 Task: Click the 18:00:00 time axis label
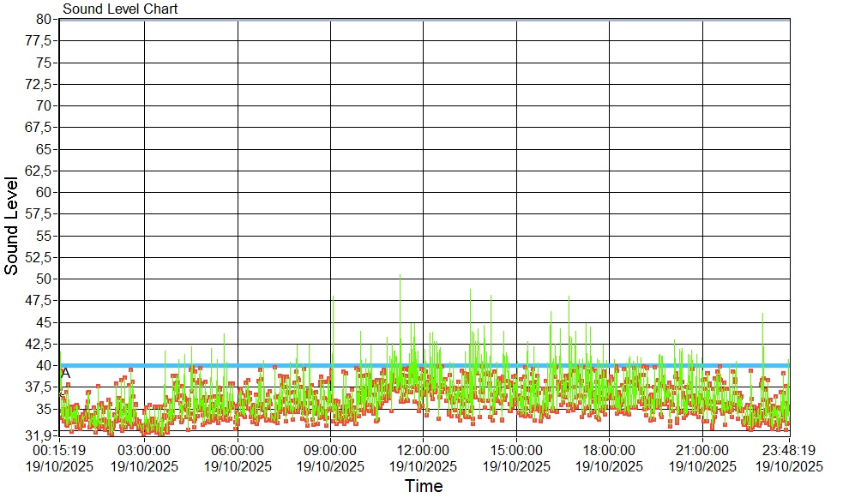click(x=609, y=449)
